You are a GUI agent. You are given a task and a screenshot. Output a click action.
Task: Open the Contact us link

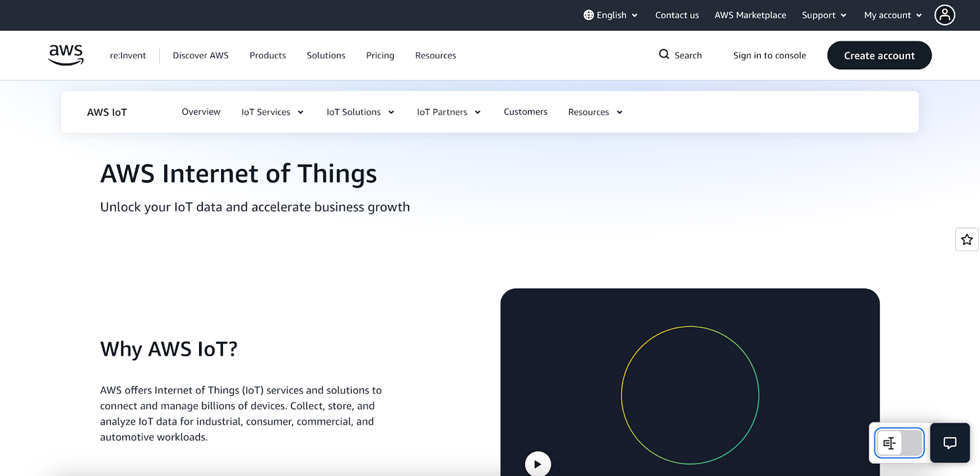tap(677, 15)
